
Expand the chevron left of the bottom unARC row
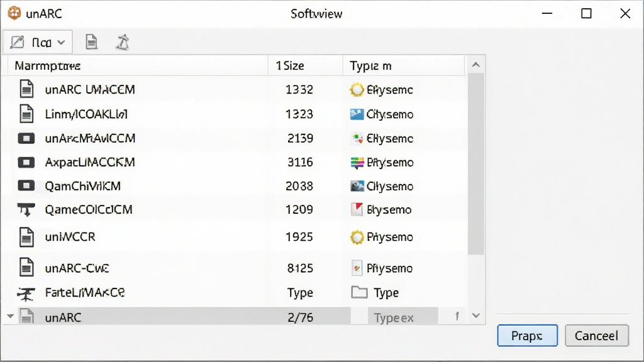(11, 317)
